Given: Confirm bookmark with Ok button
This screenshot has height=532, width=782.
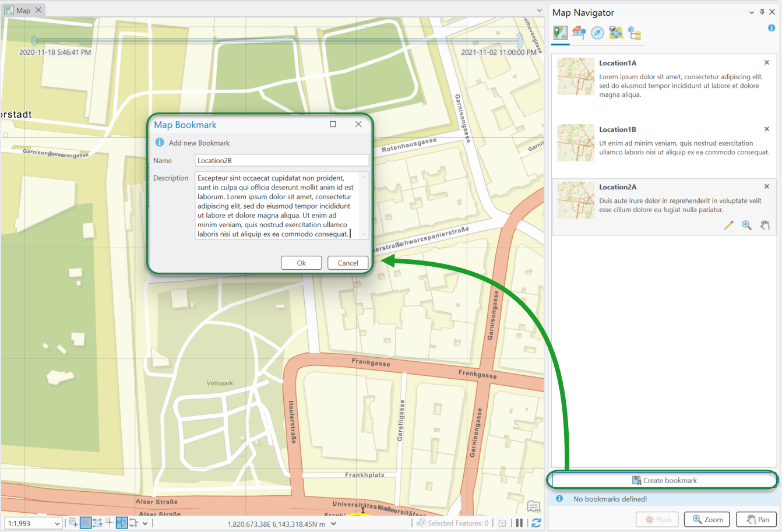Looking at the screenshot, I should click(301, 263).
